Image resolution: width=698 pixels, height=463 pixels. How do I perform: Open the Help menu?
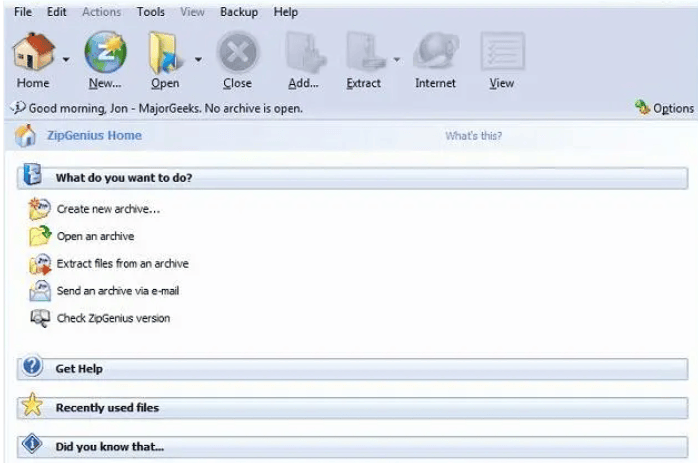tap(285, 12)
